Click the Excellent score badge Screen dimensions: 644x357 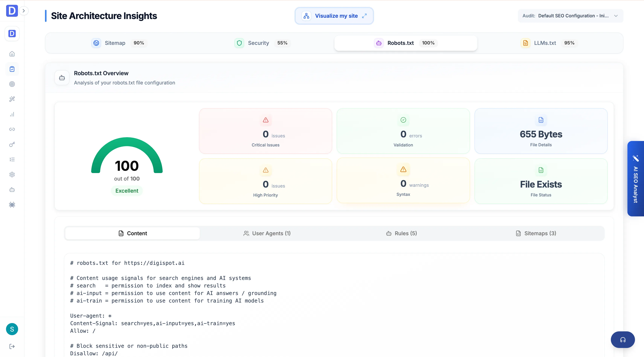(x=127, y=191)
